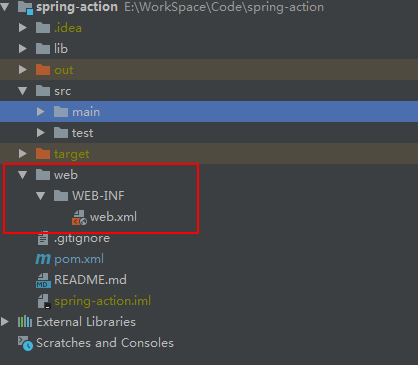Click the README.md markdown icon
Viewport: 418px width, 365px height.
tap(43, 280)
